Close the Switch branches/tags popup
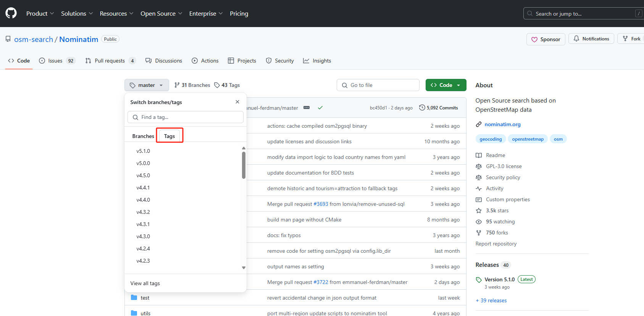 tap(237, 102)
